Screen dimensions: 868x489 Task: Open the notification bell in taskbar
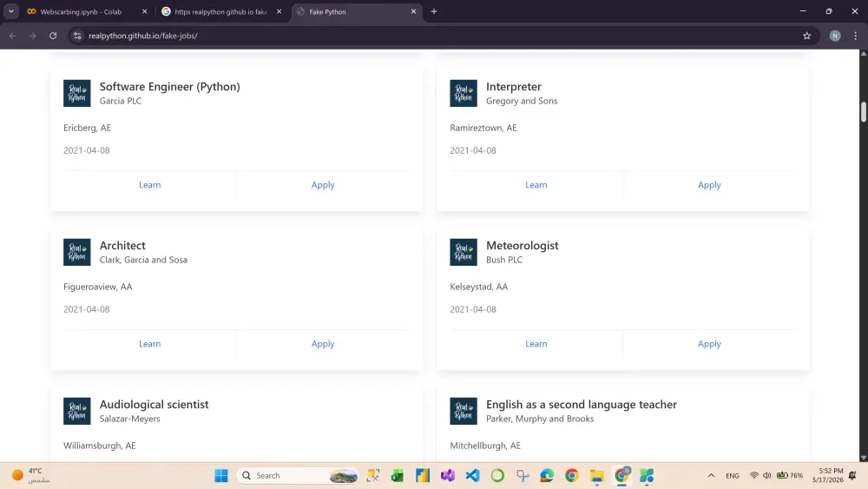click(852, 476)
